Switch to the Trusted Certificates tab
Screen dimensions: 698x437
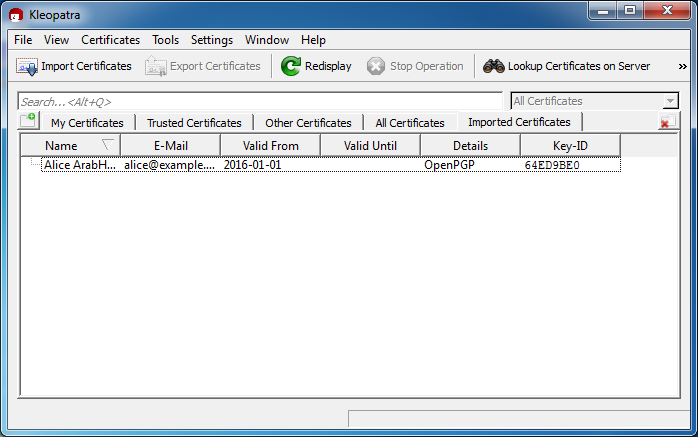[194, 123]
